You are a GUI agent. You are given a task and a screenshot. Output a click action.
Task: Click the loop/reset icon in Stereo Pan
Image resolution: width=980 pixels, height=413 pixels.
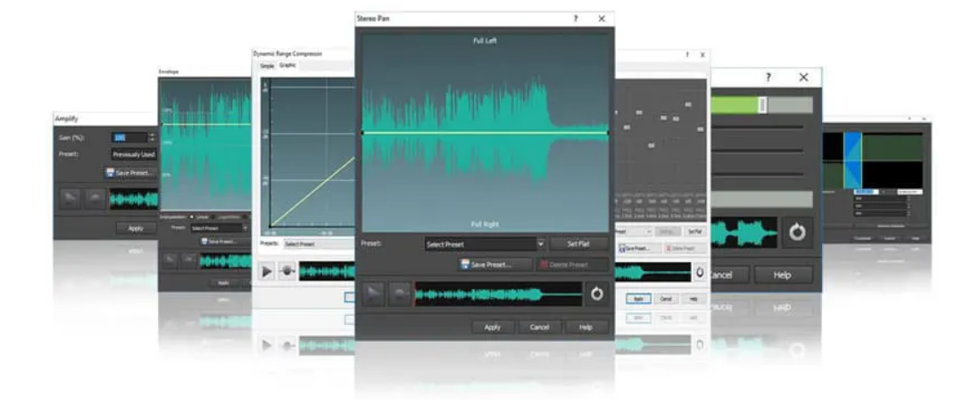point(597,293)
